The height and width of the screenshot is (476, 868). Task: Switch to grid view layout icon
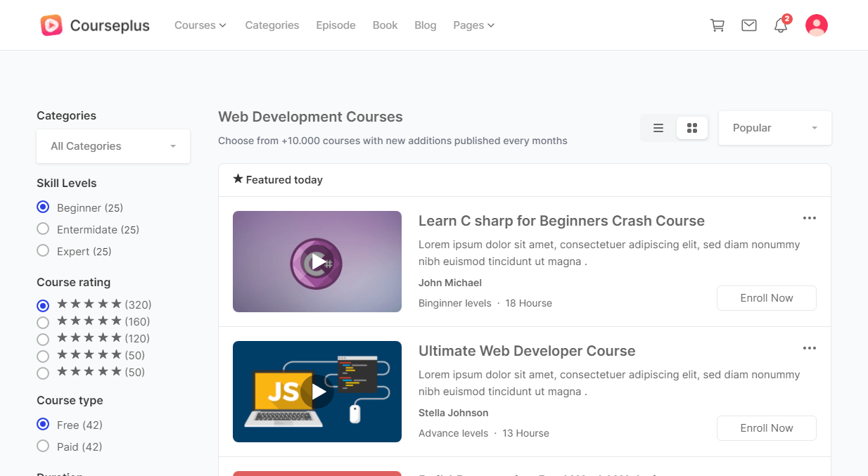691,128
